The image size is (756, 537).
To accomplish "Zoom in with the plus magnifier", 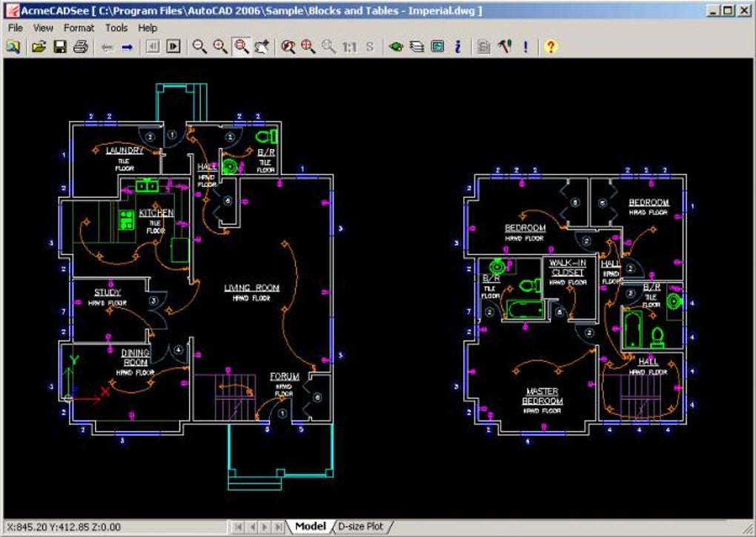I will (x=220, y=47).
